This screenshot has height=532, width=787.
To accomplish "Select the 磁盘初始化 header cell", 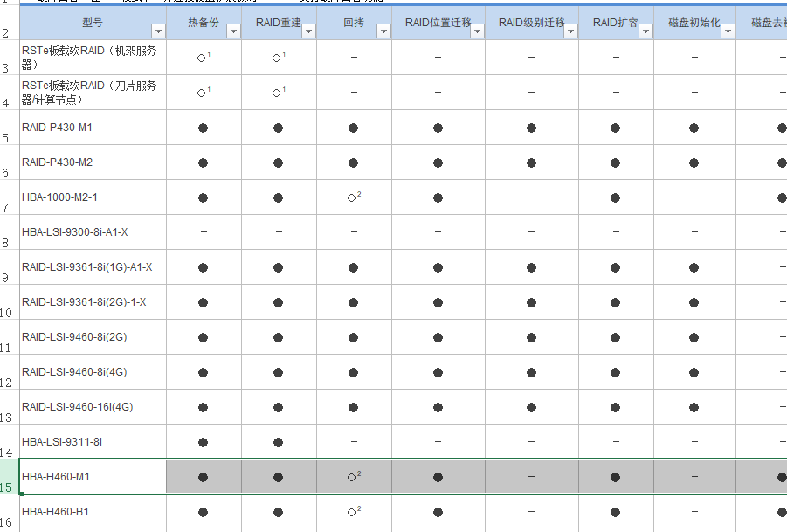I will pyautogui.click(x=694, y=23).
